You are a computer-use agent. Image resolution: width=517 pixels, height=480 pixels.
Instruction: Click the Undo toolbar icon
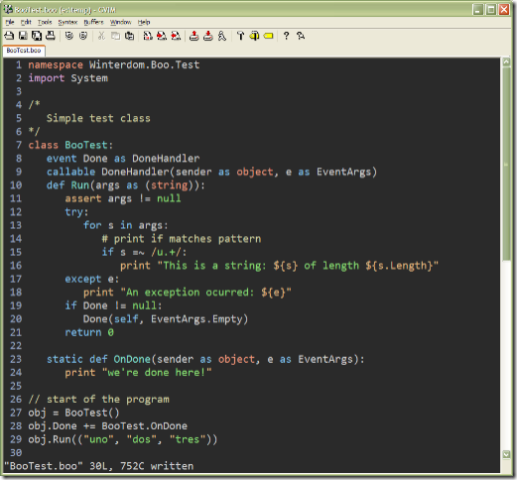[69, 36]
